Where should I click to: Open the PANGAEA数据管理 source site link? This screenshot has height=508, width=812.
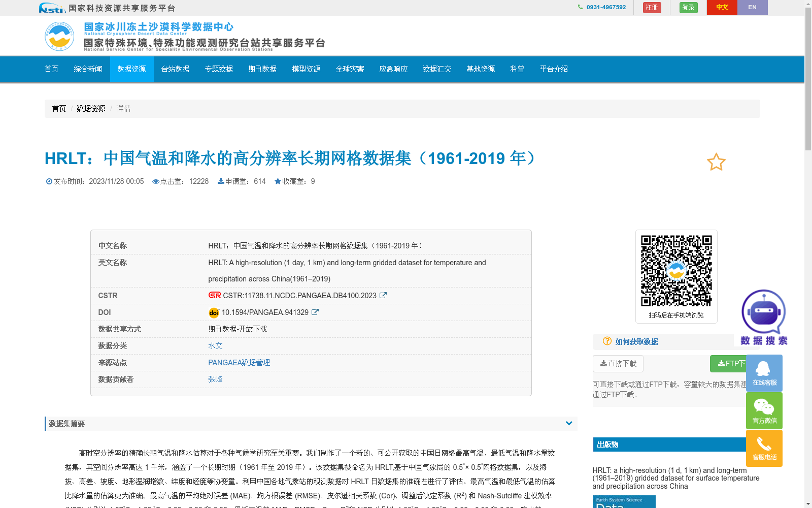click(x=239, y=363)
